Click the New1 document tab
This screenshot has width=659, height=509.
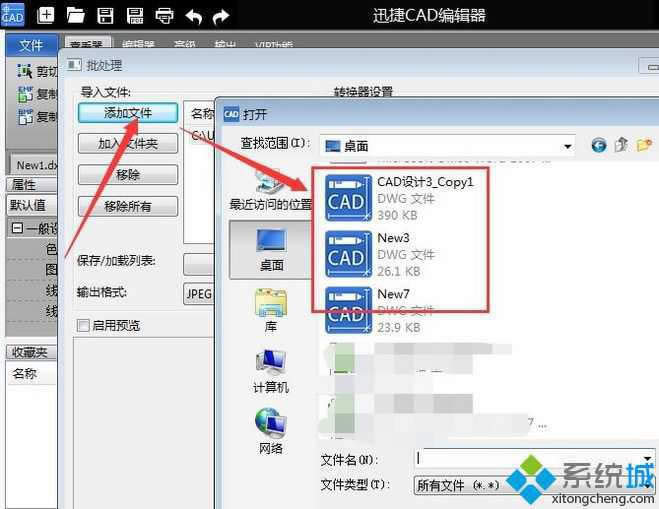(x=34, y=165)
